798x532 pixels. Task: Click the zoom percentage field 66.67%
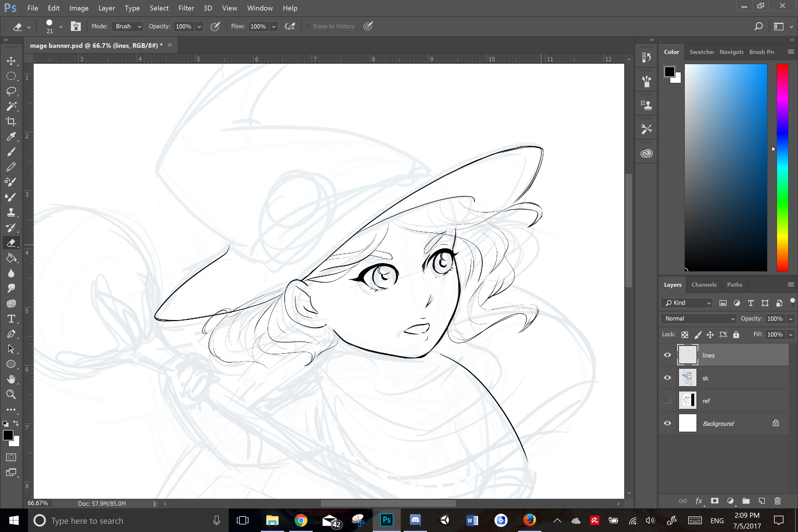pos(38,503)
